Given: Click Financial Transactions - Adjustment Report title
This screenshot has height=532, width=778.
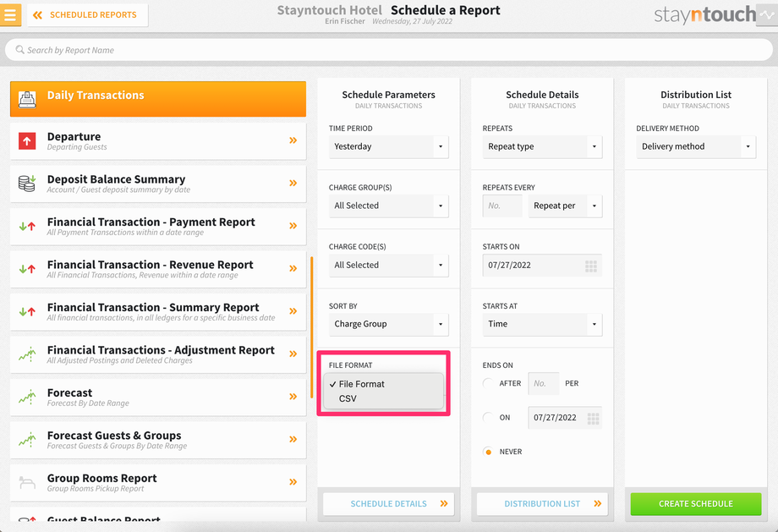Looking at the screenshot, I should point(161,350).
